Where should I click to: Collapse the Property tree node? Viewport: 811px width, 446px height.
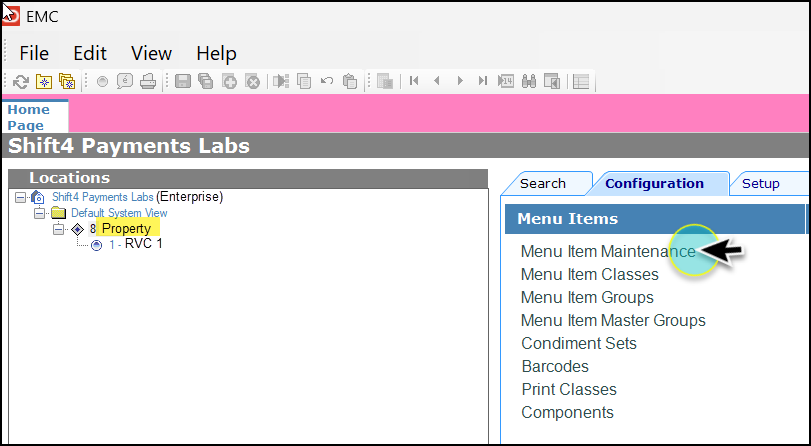pyautogui.click(x=58, y=229)
